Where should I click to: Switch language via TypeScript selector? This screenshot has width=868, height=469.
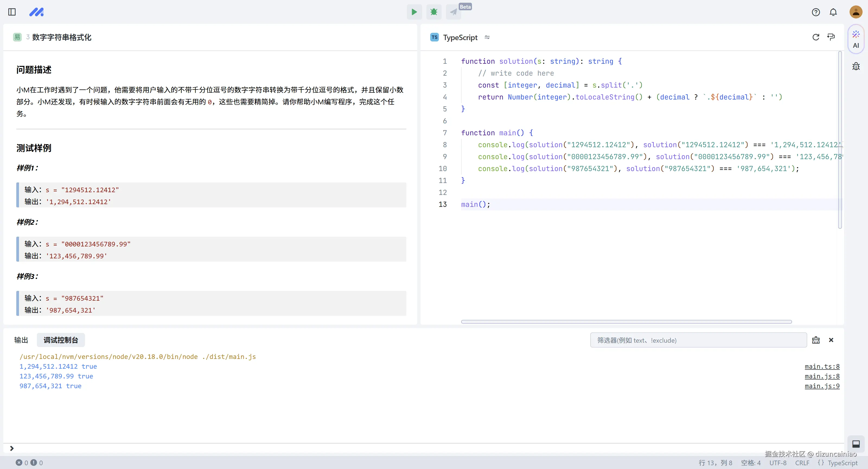(x=460, y=37)
